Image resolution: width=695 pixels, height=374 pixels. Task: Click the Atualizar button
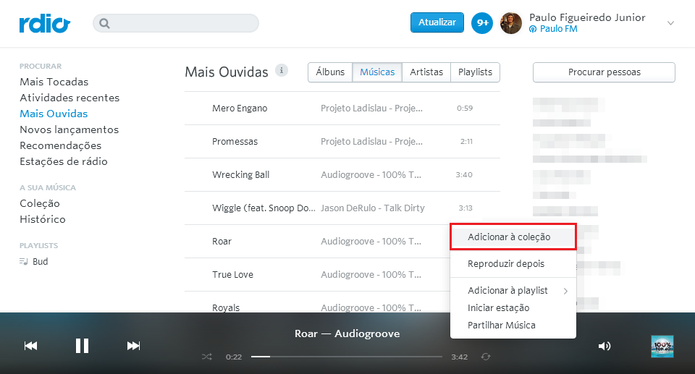pyautogui.click(x=437, y=22)
